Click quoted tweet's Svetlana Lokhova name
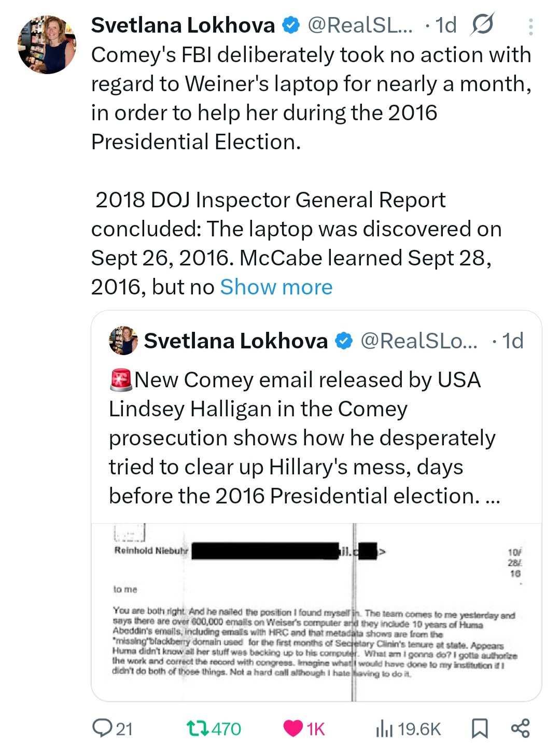560x747 pixels. [236, 341]
